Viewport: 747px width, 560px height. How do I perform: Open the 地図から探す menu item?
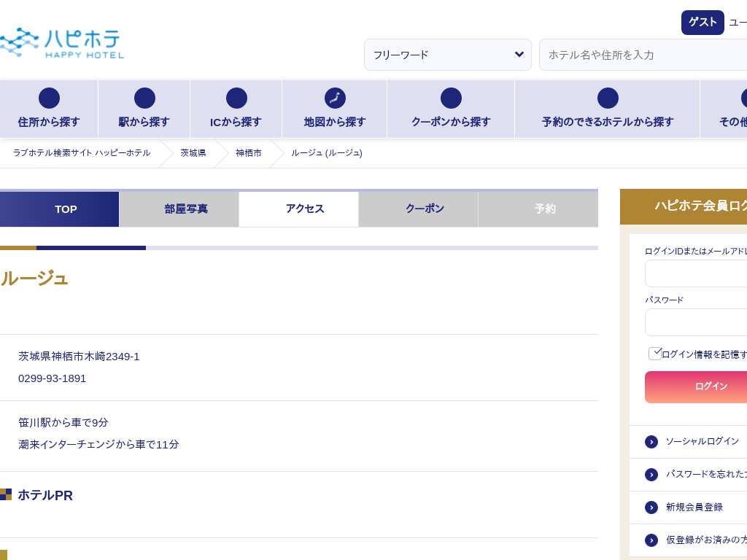click(334, 109)
